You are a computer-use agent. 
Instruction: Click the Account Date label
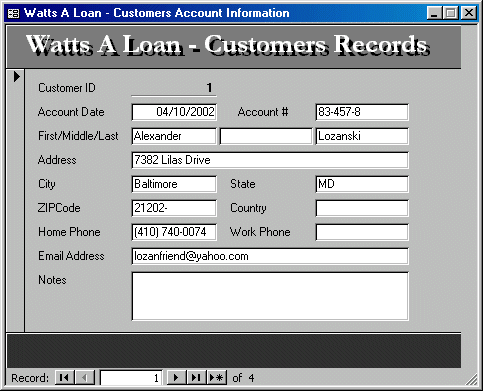71,112
